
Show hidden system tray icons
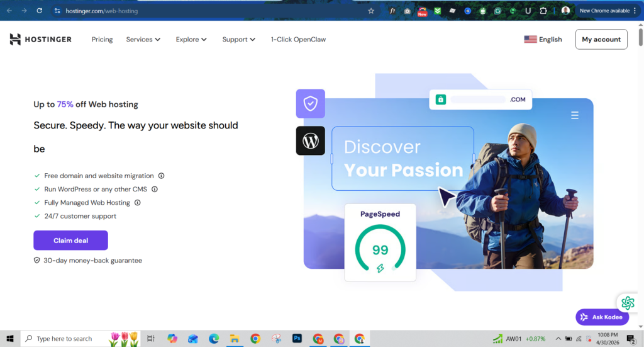558,339
